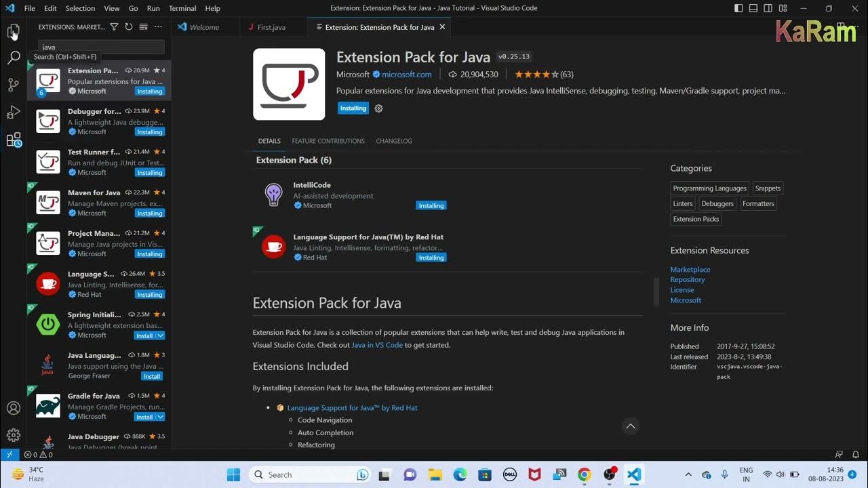Screen dimensions: 868x488
Task: Close the Extension Pack for Java tab
Action: [x=442, y=27]
